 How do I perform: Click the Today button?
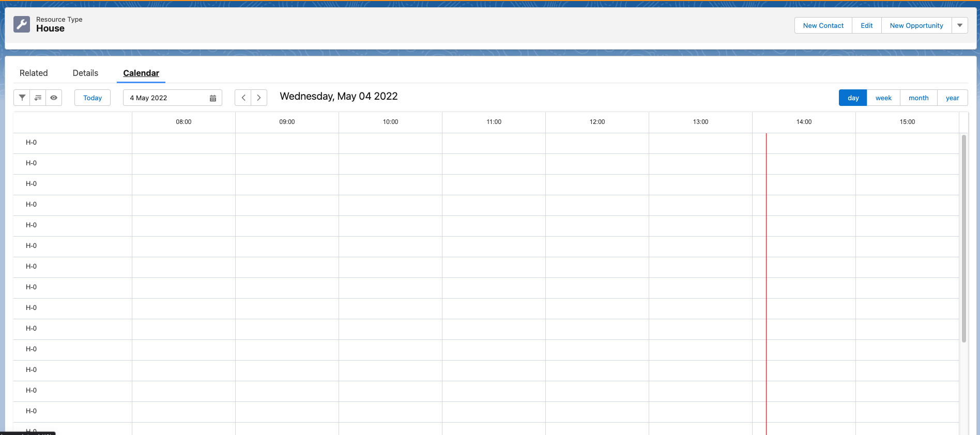click(x=93, y=98)
